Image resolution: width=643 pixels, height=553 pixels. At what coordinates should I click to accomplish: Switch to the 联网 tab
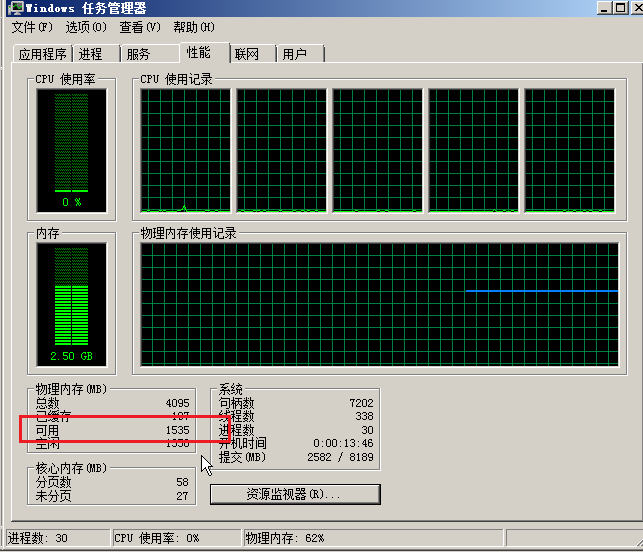(252, 54)
